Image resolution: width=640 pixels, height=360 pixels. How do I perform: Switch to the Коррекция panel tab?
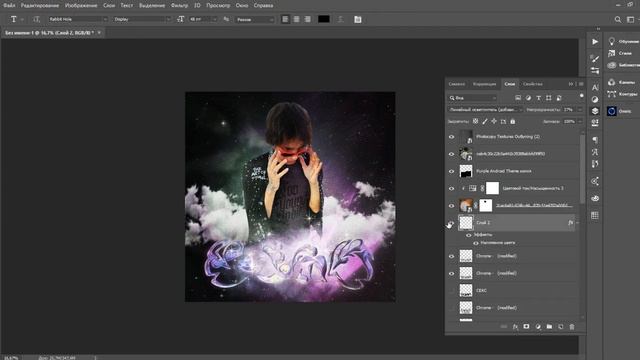click(x=484, y=84)
